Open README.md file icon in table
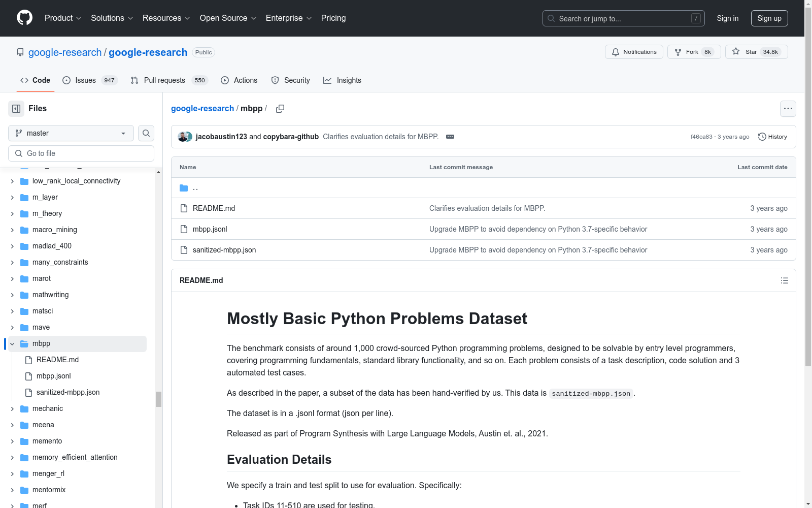 click(184, 208)
